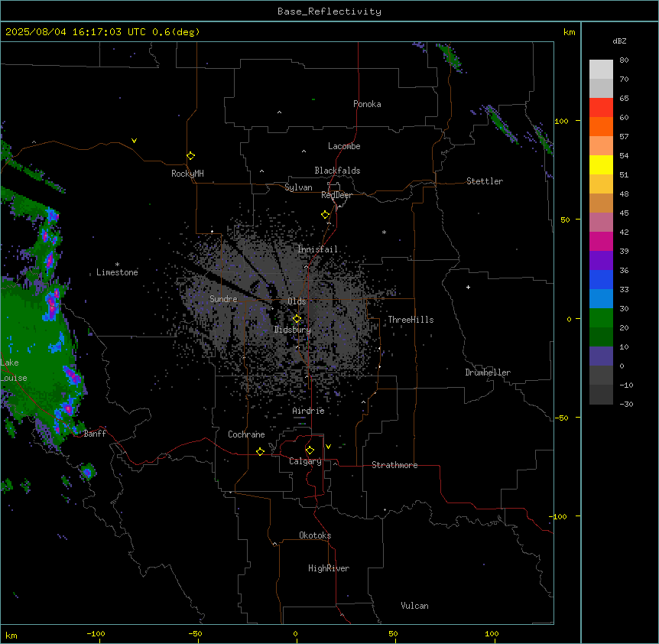Click the white caret marker west of Ponoka
Viewport: 659px width, 644px height.
(x=280, y=112)
